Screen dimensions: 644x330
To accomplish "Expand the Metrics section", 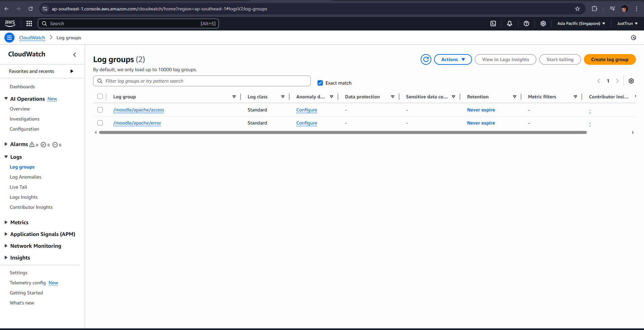I will tap(6, 222).
